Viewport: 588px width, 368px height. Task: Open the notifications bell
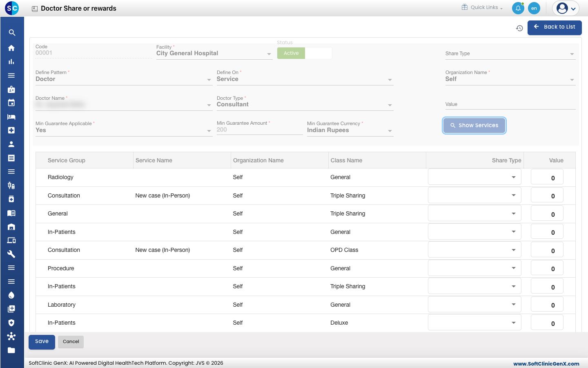(518, 8)
